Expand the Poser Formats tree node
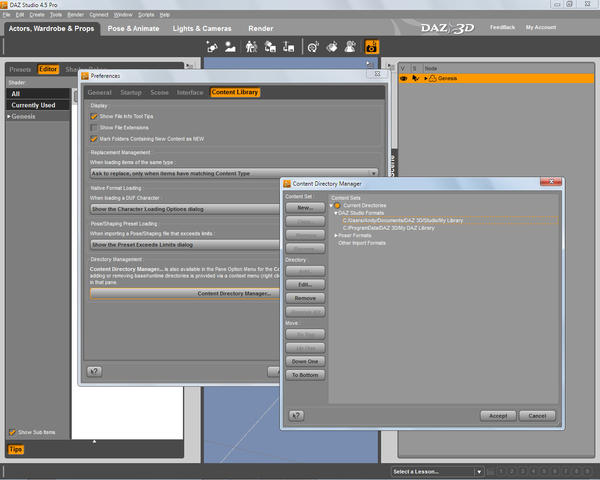The image size is (600, 480). pyautogui.click(x=336, y=235)
